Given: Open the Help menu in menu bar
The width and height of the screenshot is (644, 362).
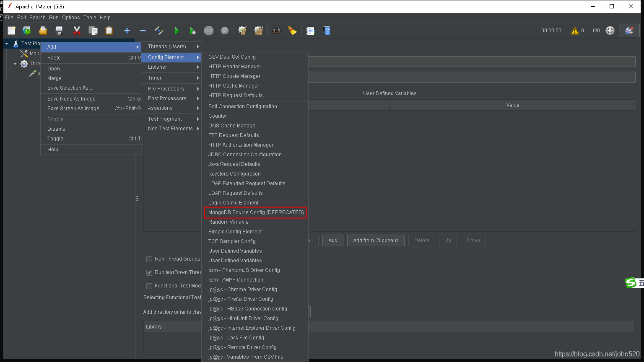Looking at the screenshot, I should (105, 18).
